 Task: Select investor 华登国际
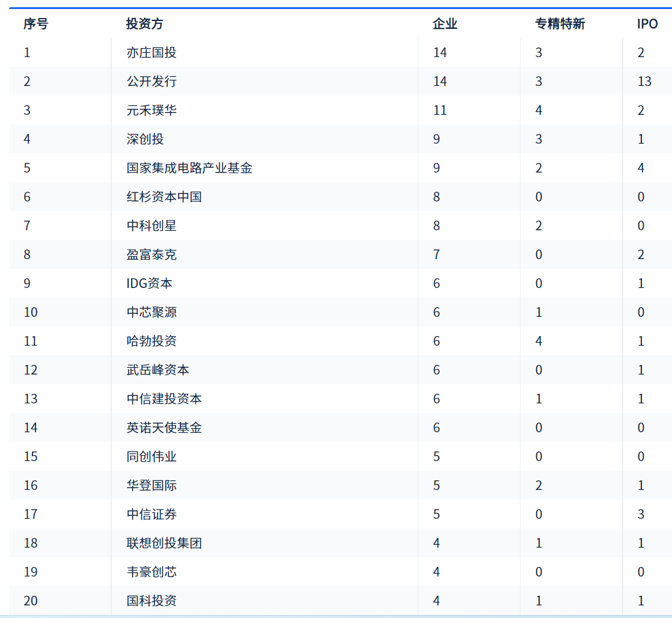pyautogui.click(x=151, y=485)
